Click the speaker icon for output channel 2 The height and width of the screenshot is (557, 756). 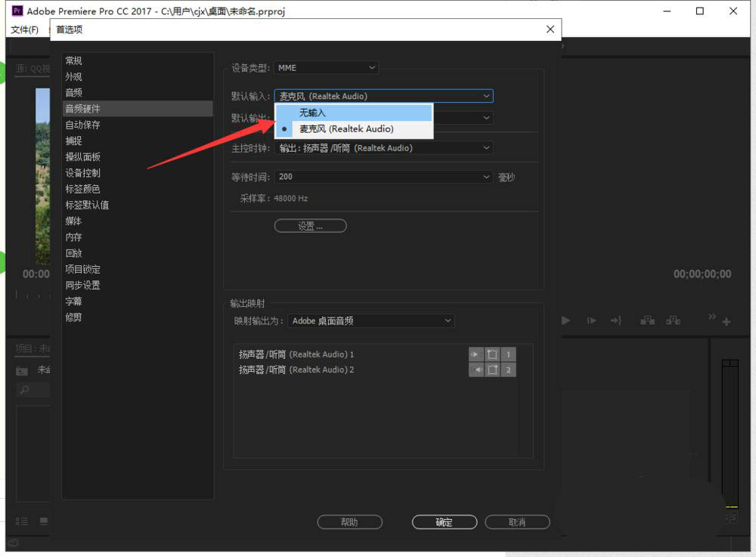pos(476,370)
